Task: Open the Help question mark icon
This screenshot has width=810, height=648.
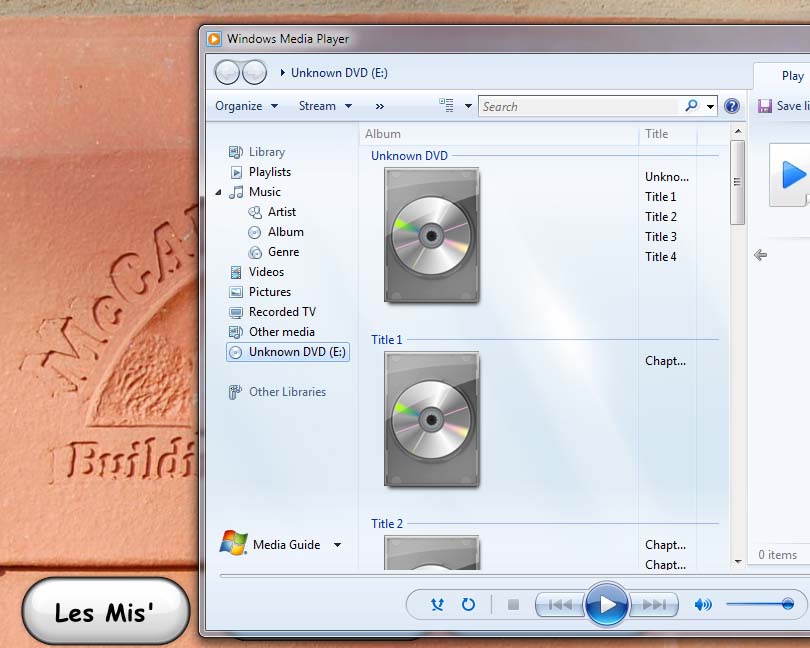Action: pos(731,106)
